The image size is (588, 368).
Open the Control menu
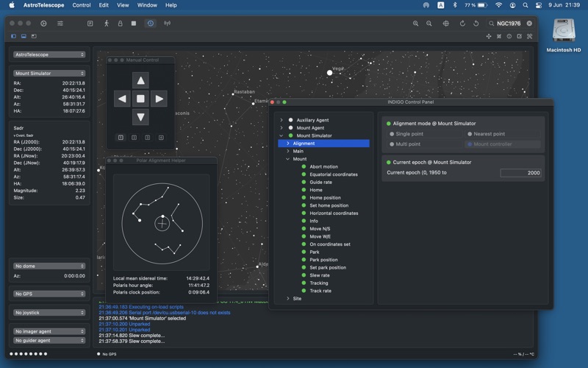click(82, 5)
